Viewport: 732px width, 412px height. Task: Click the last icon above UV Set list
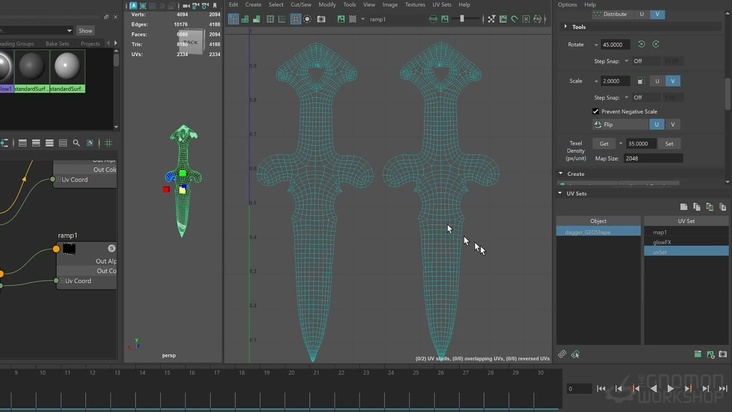tap(723, 207)
